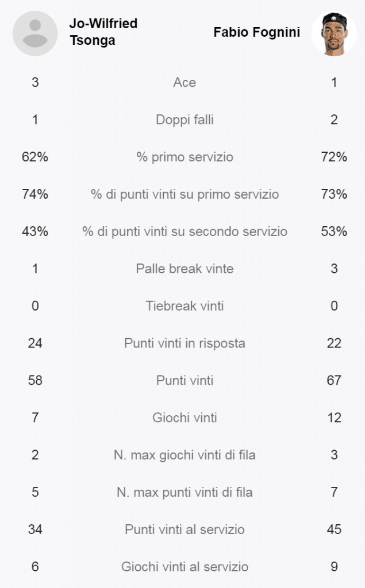Select N. max giochi vinti di fila
The width and height of the screenshot is (365, 588).
(185, 455)
